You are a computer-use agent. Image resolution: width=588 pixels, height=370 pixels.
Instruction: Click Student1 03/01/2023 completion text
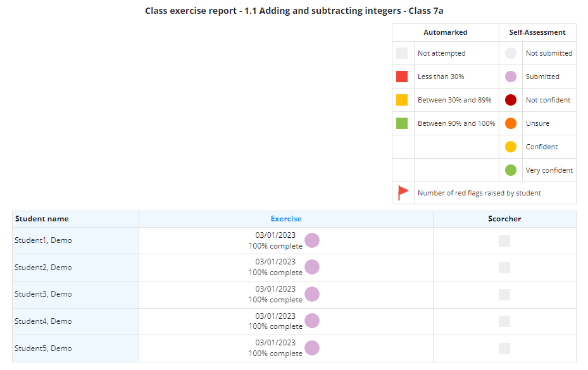coord(275,241)
